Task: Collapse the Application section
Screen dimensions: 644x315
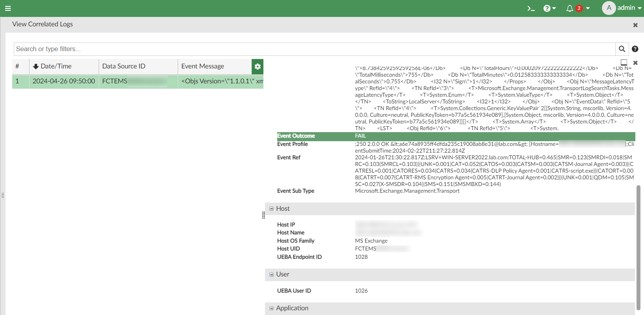Action: [271, 308]
